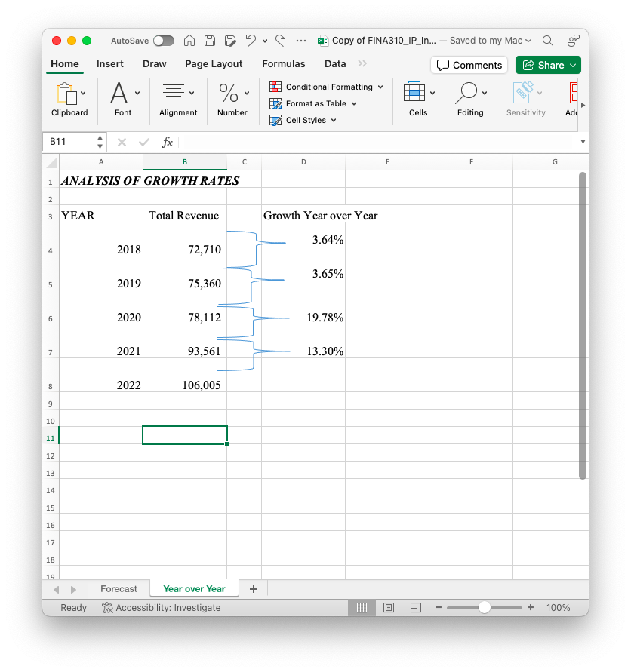Open the Page Layout ribbon tab

(x=214, y=64)
